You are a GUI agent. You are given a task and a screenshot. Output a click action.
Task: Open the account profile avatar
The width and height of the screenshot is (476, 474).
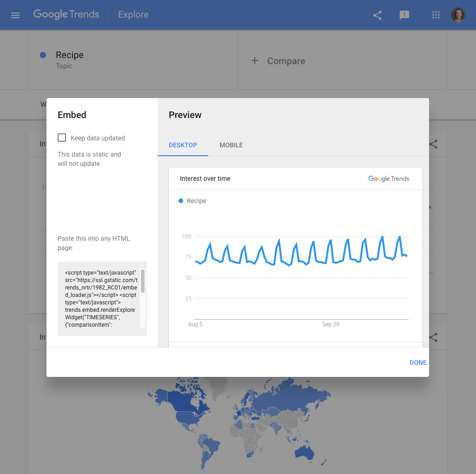[x=458, y=15]
